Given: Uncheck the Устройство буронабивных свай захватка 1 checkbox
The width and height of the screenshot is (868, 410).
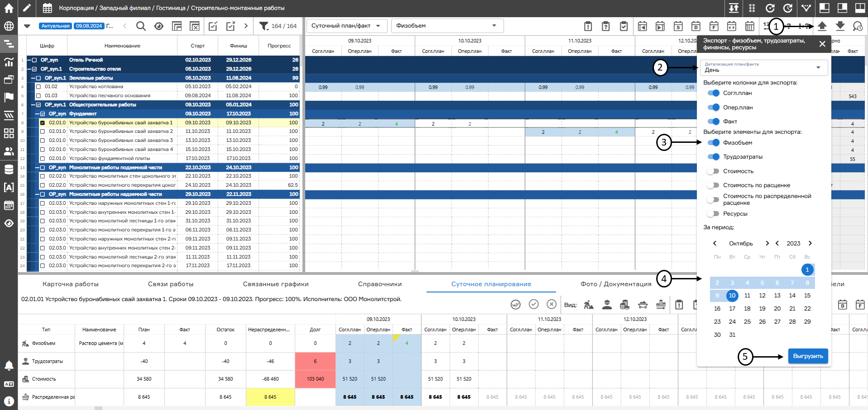Looking at the screenshot, I should 43,123.
